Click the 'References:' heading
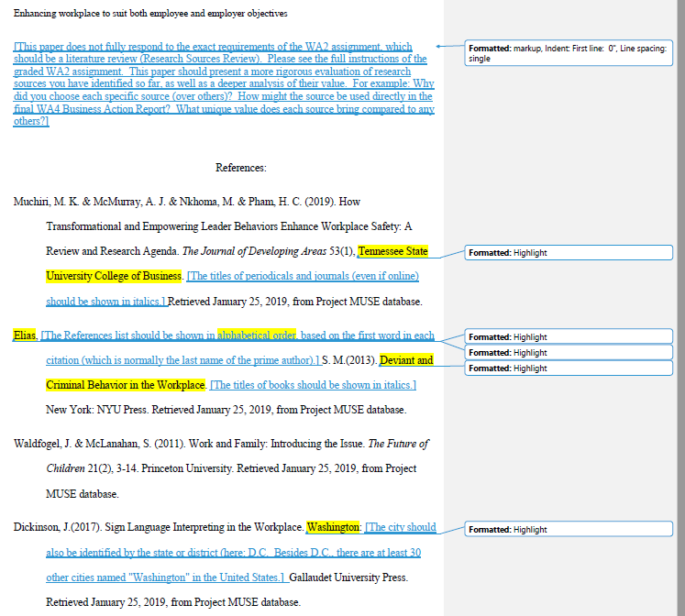 click(x=240, y=168)
